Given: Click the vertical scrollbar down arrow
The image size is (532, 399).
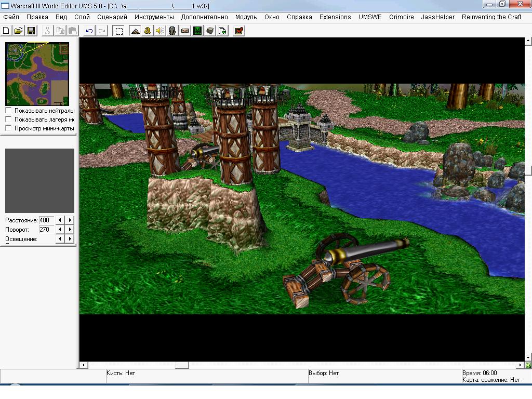Looking at the screenshot, I should [x=528, y=357].
